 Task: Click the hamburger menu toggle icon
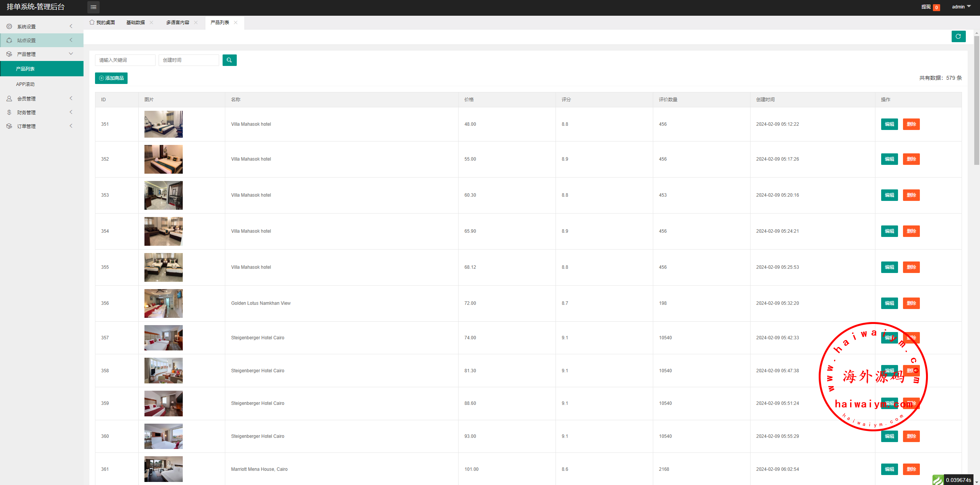click(93, 7)
